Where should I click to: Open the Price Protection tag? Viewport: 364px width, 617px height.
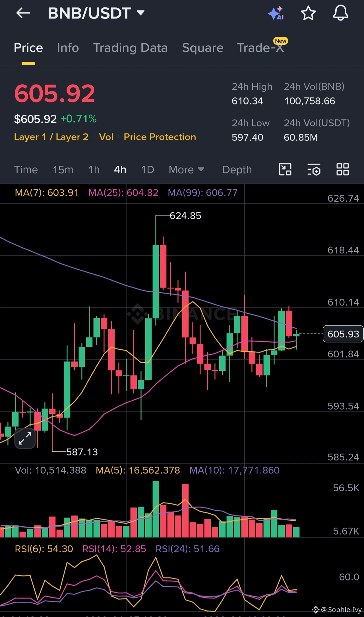click(x=160, y=137)
